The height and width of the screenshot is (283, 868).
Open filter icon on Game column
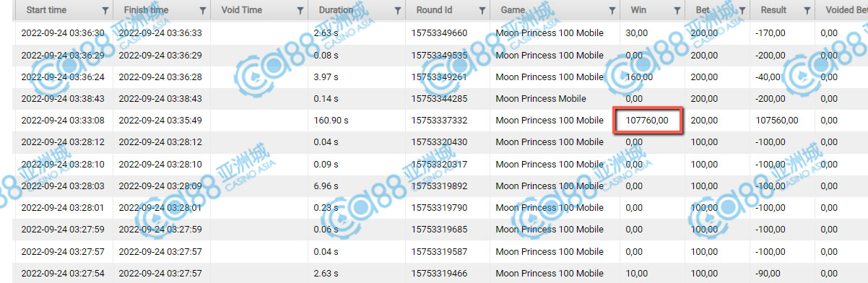coord(611,11)
